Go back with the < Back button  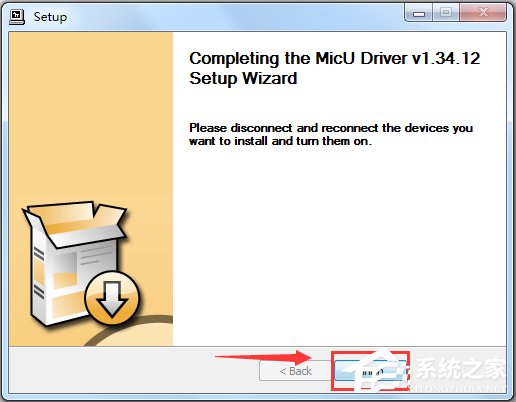(x=296, y=371)
